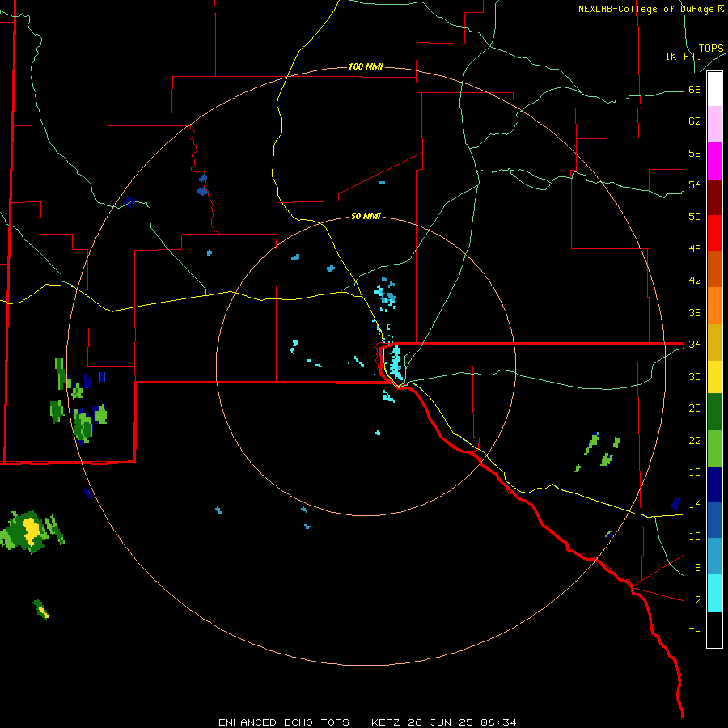Click the TH legend label
The image size is (728, 728).
point(695,632)
